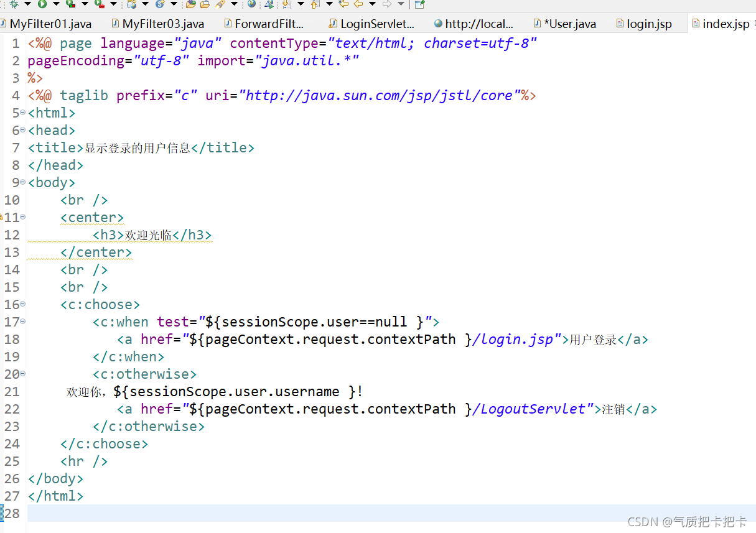Click the closing </html> tag on line 27

click(55, 496)
